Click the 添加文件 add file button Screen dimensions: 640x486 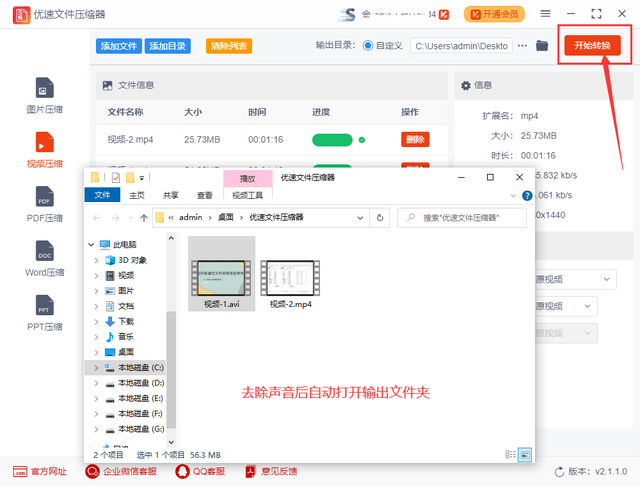[119, 46]
